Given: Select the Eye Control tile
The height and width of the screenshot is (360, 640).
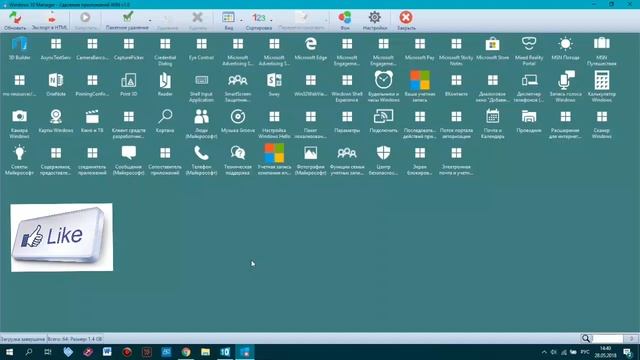Looking at the screenshot, I should point(201,48).
